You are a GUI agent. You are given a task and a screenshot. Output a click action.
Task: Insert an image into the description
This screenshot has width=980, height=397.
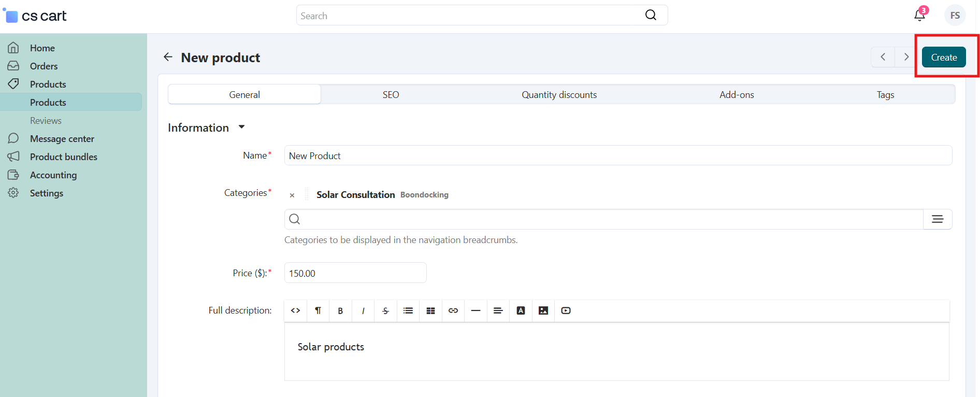tap(543, 310)
